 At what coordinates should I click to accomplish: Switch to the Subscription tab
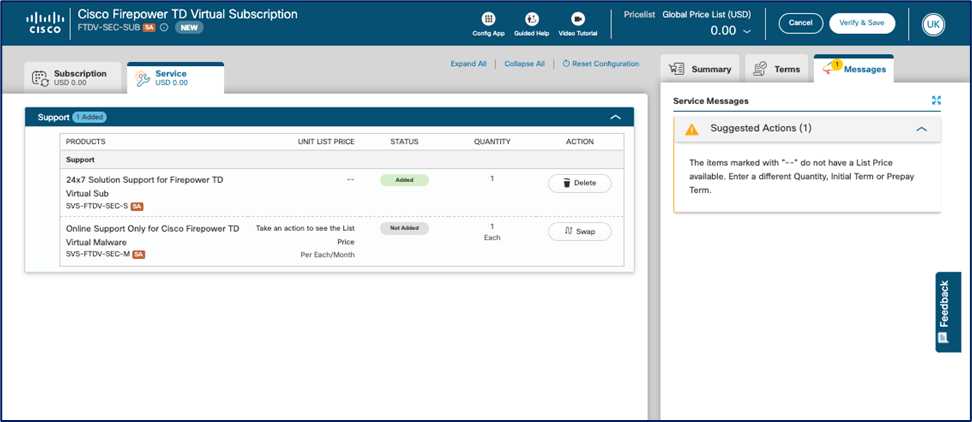pyautogui.click(x=75, y=77)
